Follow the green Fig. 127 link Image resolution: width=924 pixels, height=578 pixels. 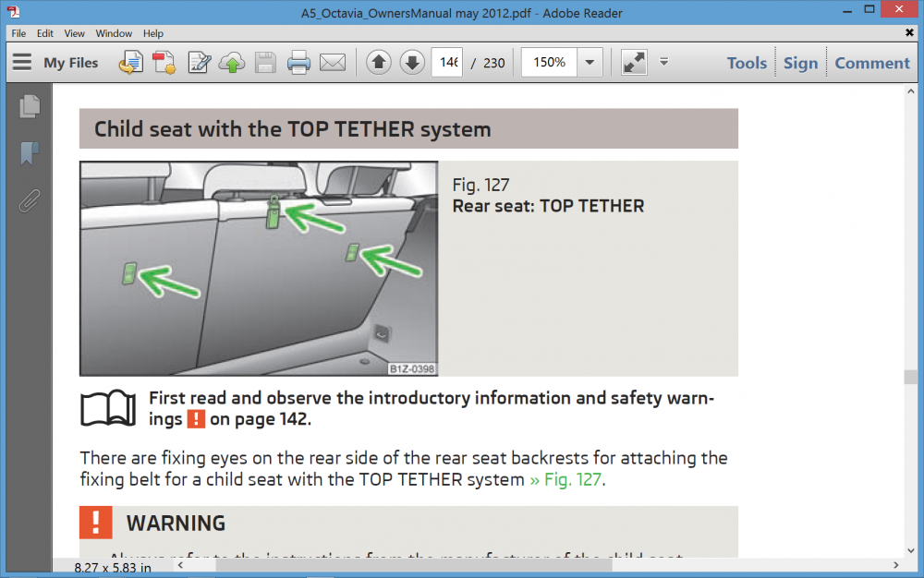click(565, 480)
